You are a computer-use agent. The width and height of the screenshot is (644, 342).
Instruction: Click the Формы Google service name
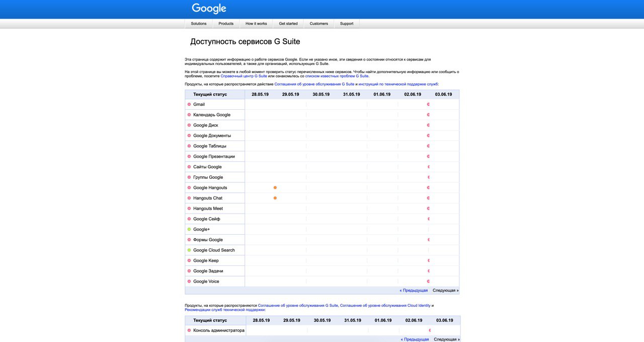208,240
